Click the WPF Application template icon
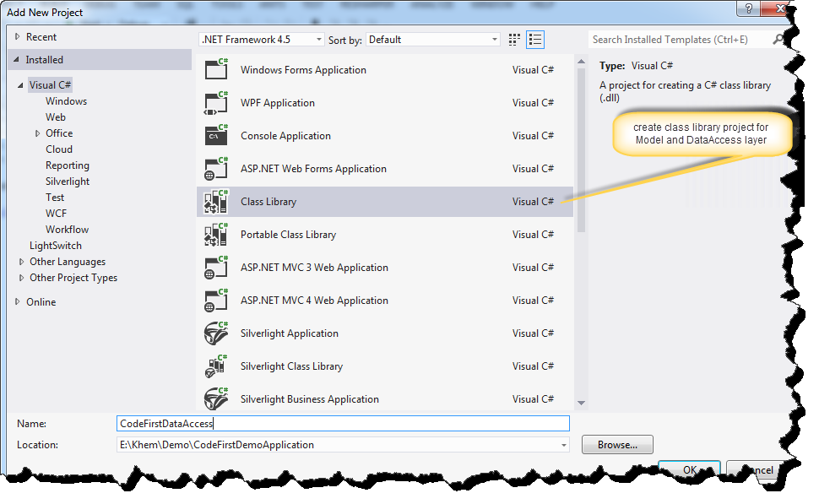Image resolution: width=819 pixels, height=504 pixels. 216,102
